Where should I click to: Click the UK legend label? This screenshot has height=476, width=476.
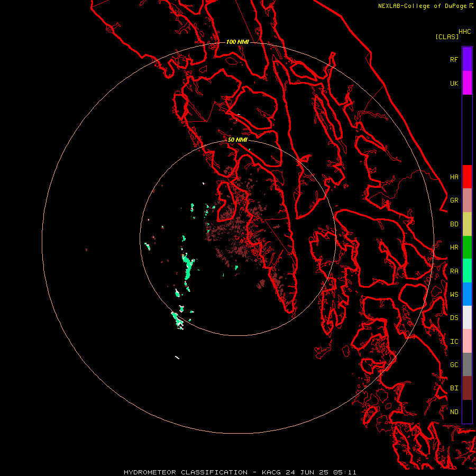point(454,83)
